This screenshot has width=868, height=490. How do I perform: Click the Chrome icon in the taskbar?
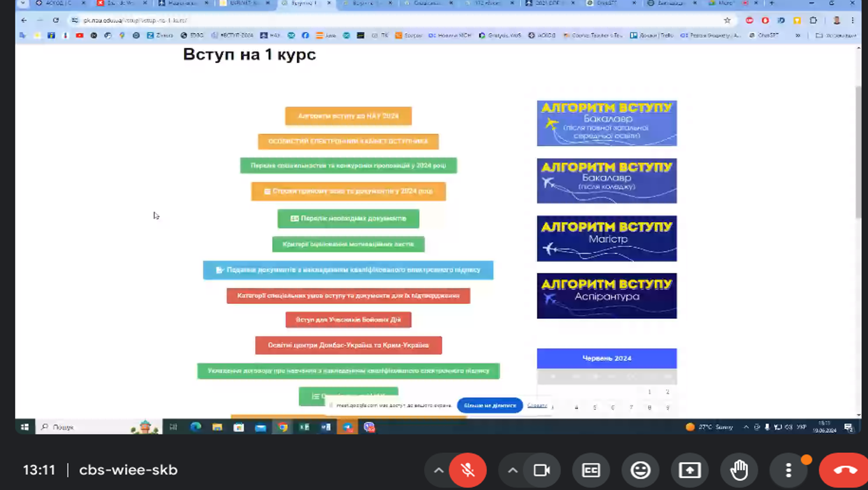(x=282, y=427)
